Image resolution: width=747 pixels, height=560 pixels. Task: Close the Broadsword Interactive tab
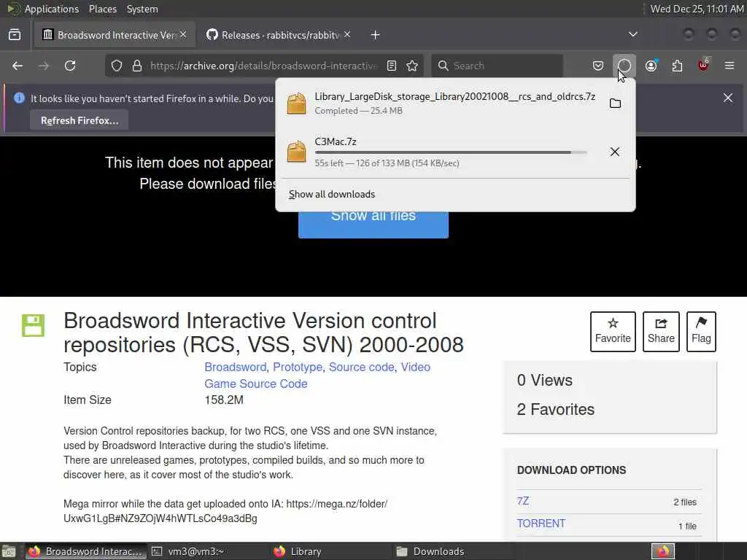183,34
